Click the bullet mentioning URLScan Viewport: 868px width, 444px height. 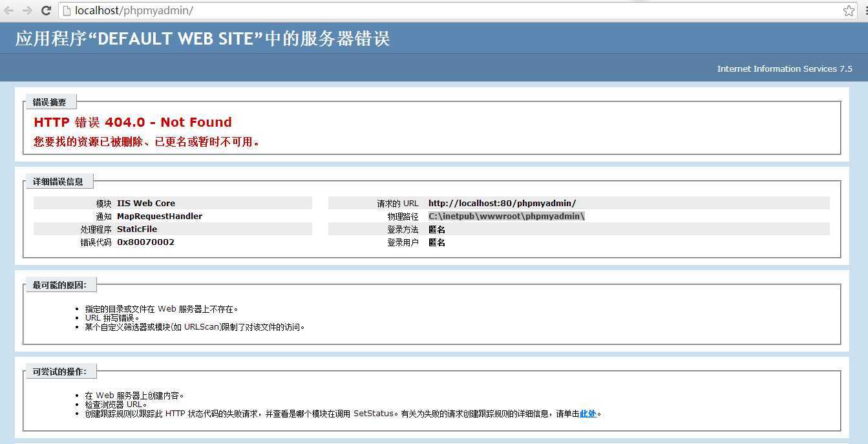(x=195, y=327)
